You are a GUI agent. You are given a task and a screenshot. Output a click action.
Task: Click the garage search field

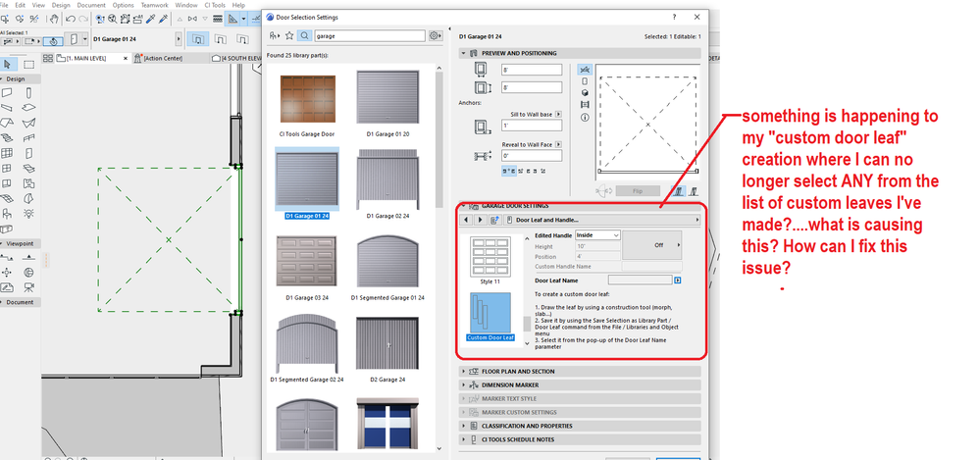(x=370, y=36)
